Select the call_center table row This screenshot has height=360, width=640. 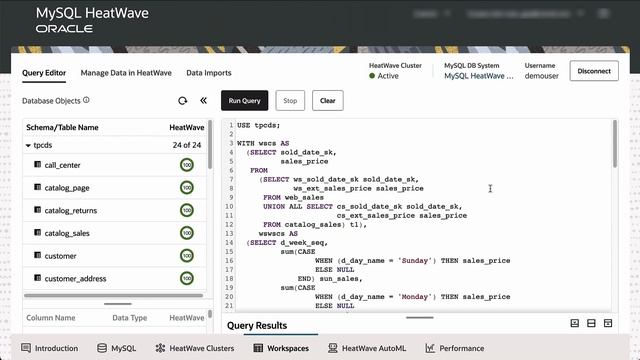[115, 165]
